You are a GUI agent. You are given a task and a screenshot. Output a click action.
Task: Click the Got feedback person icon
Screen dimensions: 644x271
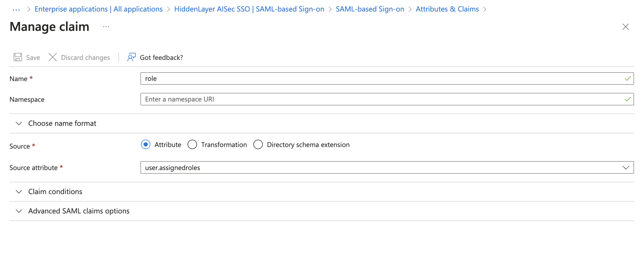coord(132,57)
